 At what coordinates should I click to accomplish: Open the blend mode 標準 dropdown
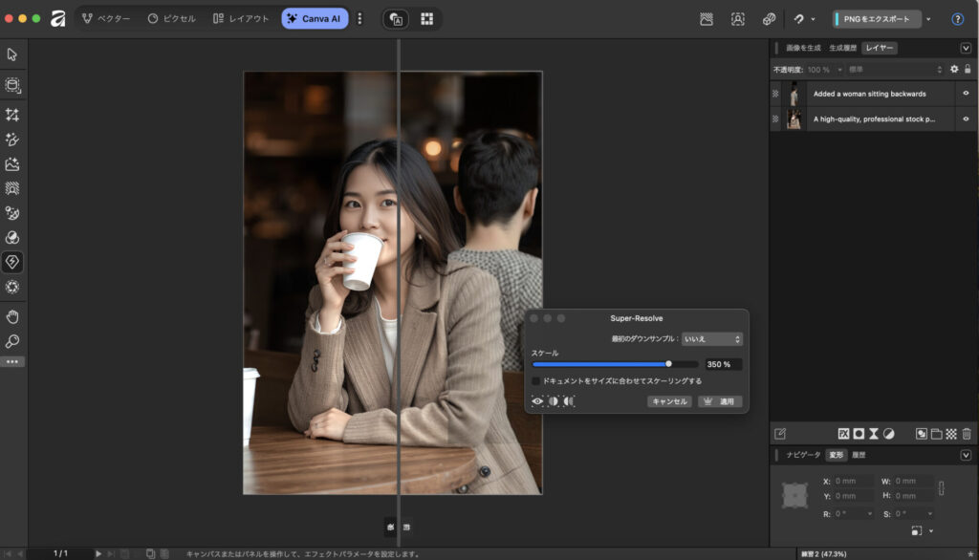tap(894, 70)
